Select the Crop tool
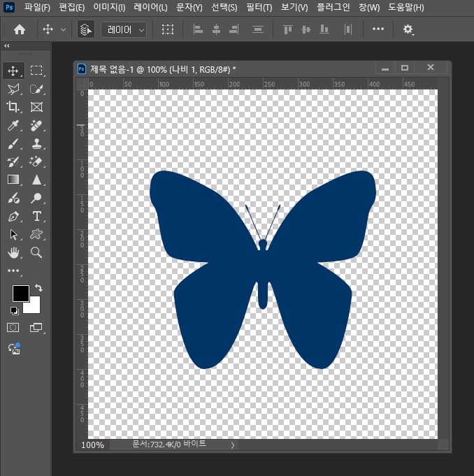 click(x=13, y=107)
